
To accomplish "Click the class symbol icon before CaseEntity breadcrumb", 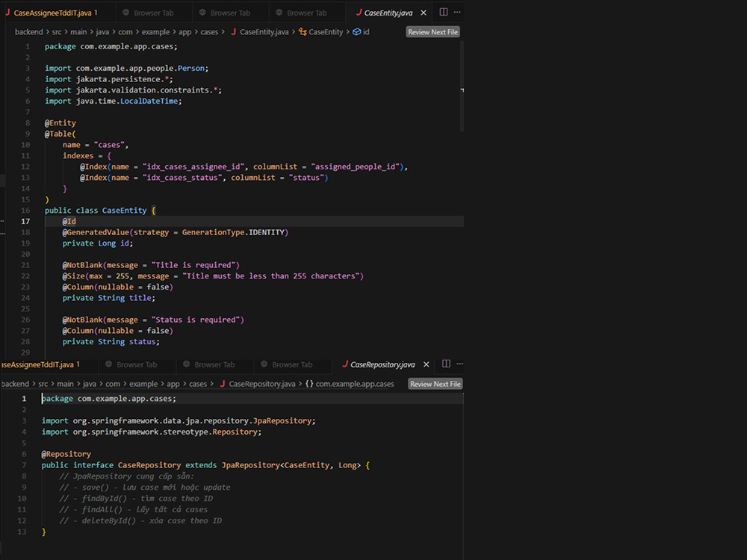I will [x=303, y=32].
